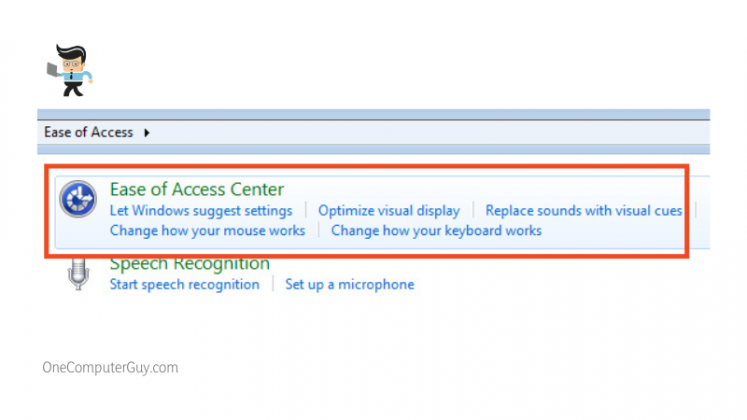Choose Optimize visual display
This screenshot has width=747, height=420.
pyautogui.click(x=389, y=210)
